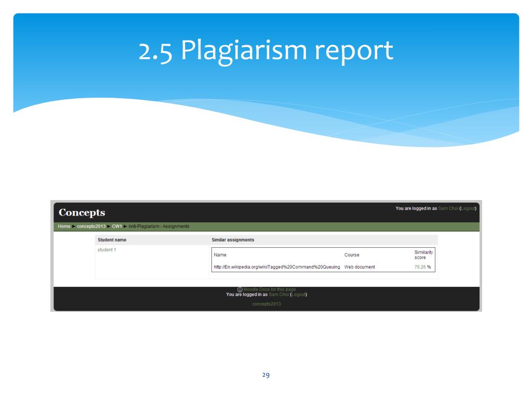Click the Moodle Docs info icon
Viewport: 532px width, 399px height.
point(240,289)
